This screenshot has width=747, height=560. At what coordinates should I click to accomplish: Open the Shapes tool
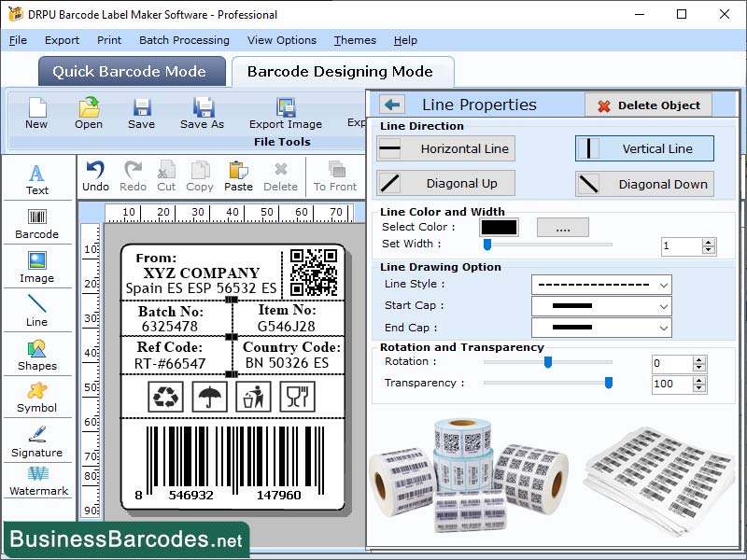pyautogui.click(x=37, y=356)
